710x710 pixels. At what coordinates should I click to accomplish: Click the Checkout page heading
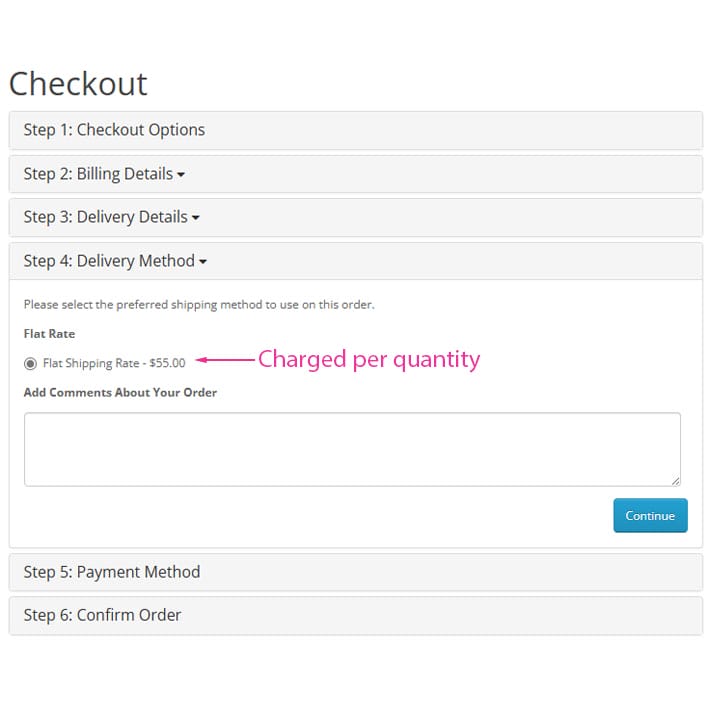coord(78,84)
